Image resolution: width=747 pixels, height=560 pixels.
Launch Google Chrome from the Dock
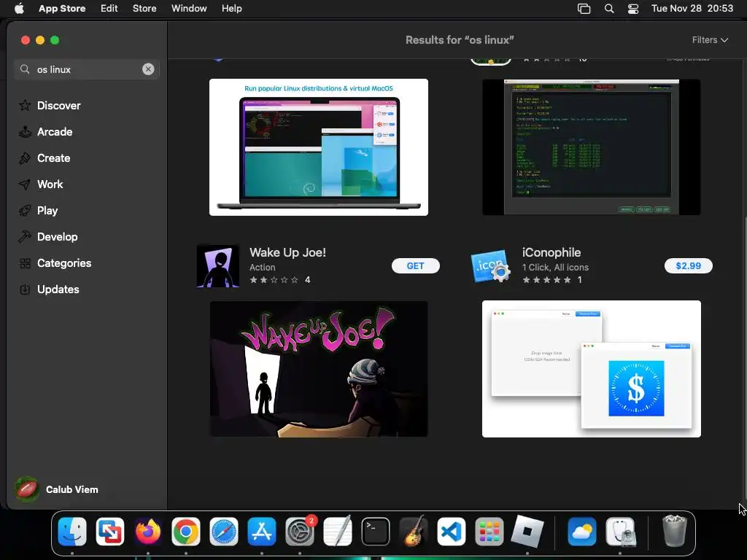[186, 532]
